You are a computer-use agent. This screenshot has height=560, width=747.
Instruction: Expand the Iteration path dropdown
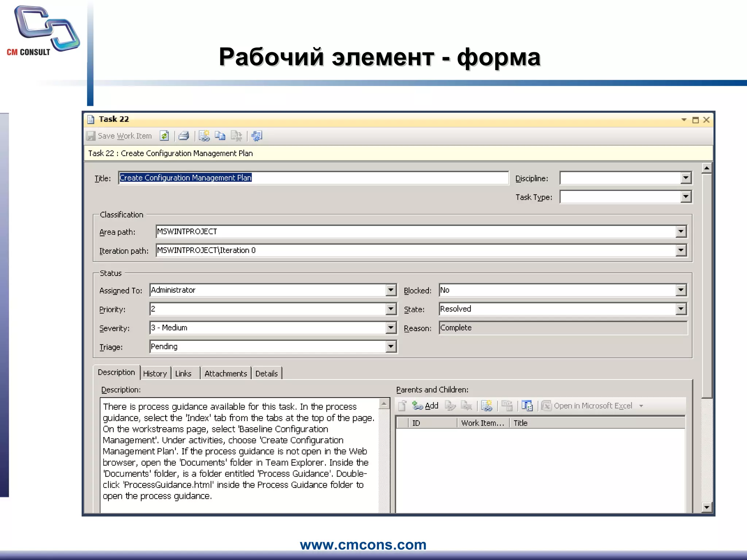[x=681, y=250]
